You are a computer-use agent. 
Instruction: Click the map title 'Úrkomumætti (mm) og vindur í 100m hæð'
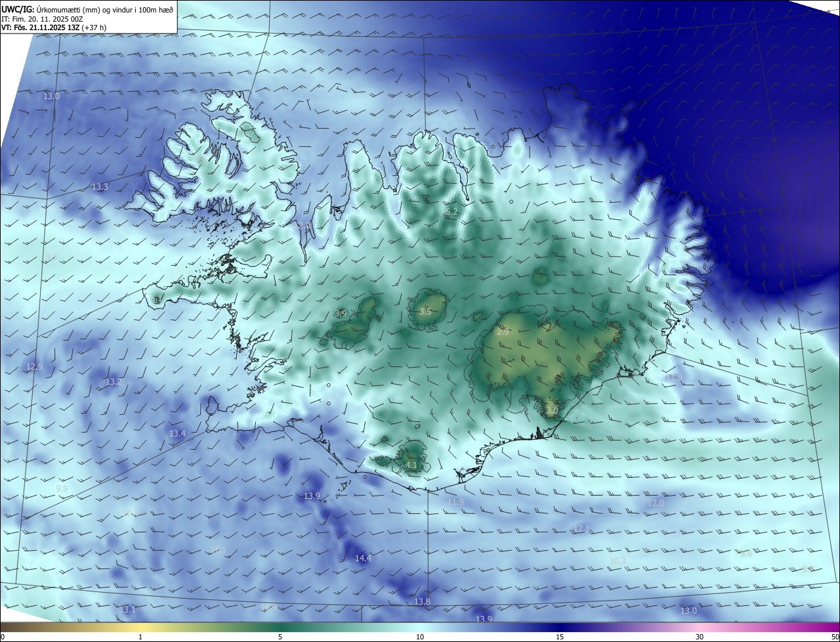[x=105, y=10]
